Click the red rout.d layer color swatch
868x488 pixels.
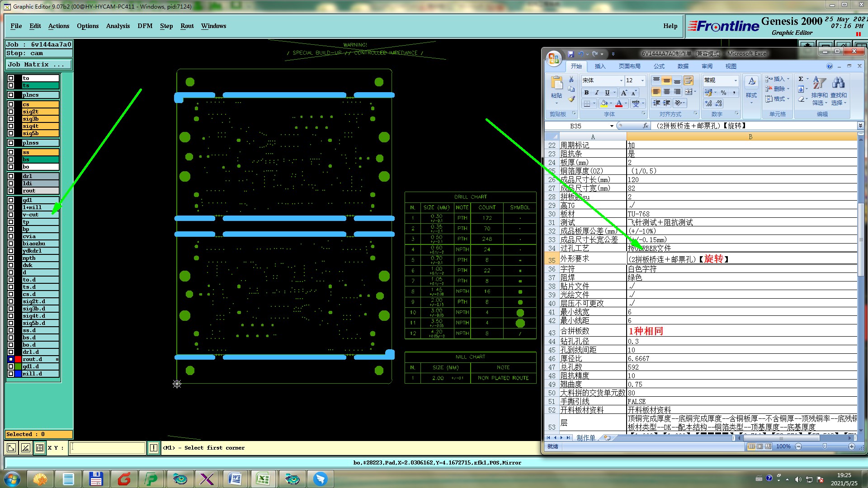[18, 359]
